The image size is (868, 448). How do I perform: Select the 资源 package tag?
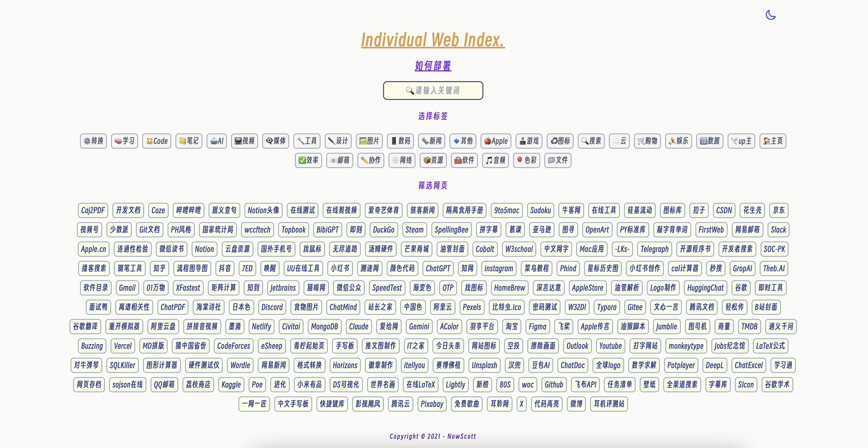point(433,160)
